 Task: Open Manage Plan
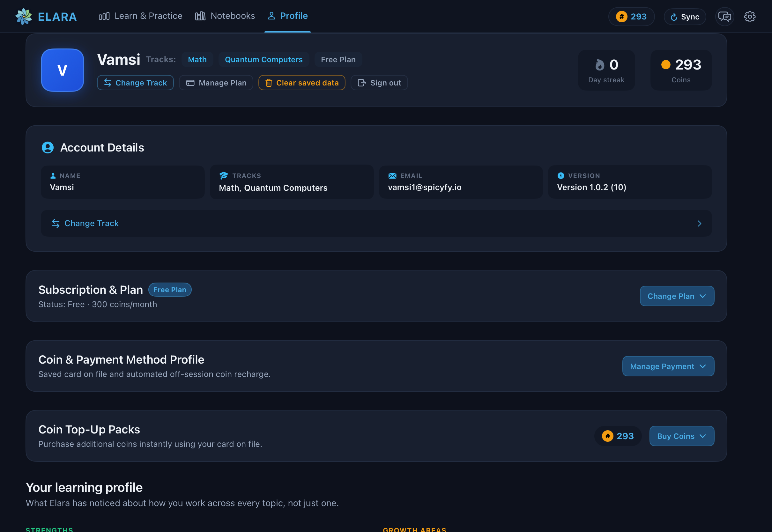pyautogui.click(x=216, y=83)
